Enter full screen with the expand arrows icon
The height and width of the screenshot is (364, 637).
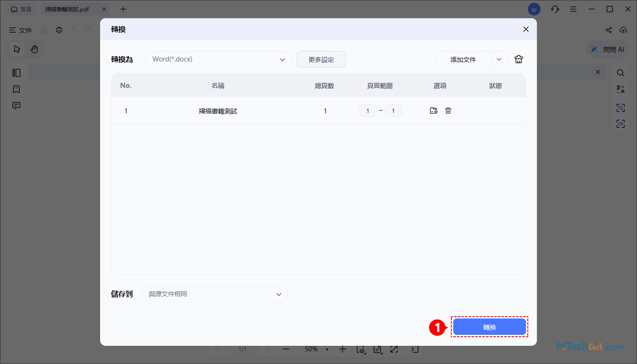tap(394, 349)
